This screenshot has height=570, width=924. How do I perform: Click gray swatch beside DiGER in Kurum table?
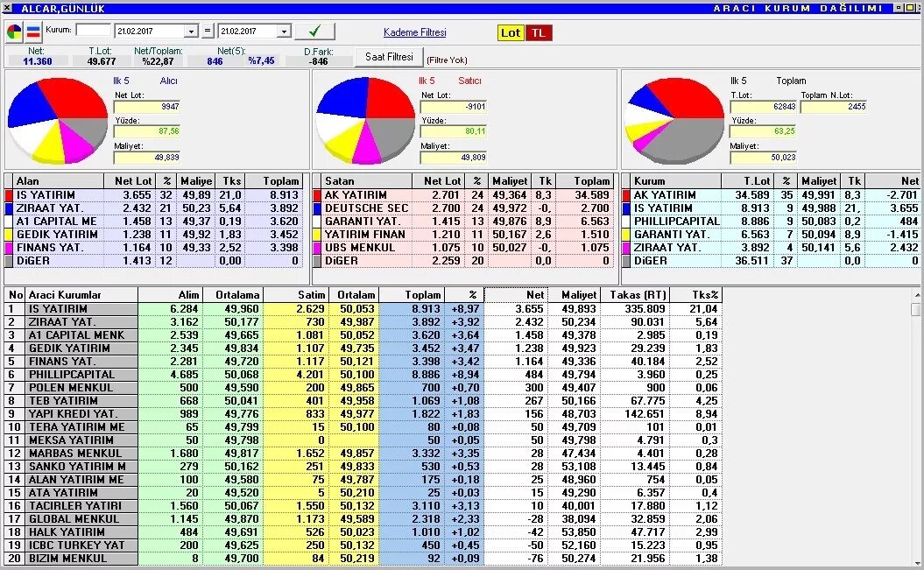[626, 261]
